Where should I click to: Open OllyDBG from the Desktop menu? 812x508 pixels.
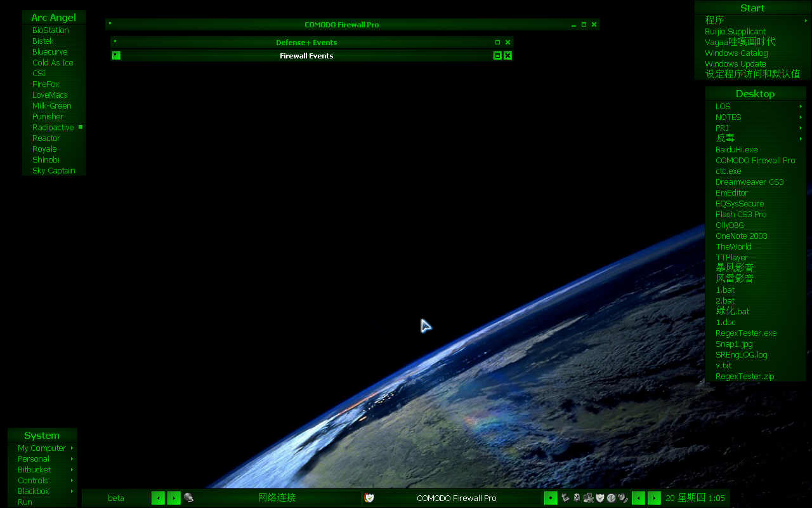tap(730, 225)
